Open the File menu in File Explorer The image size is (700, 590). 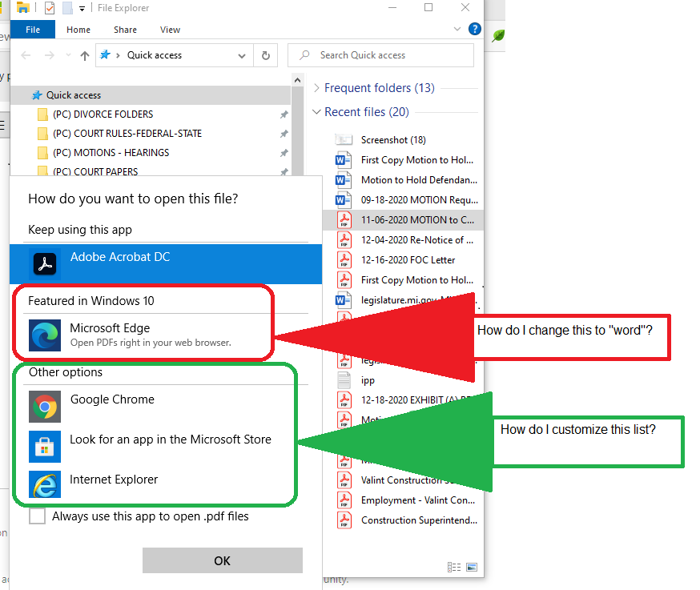tap(32, 28)
